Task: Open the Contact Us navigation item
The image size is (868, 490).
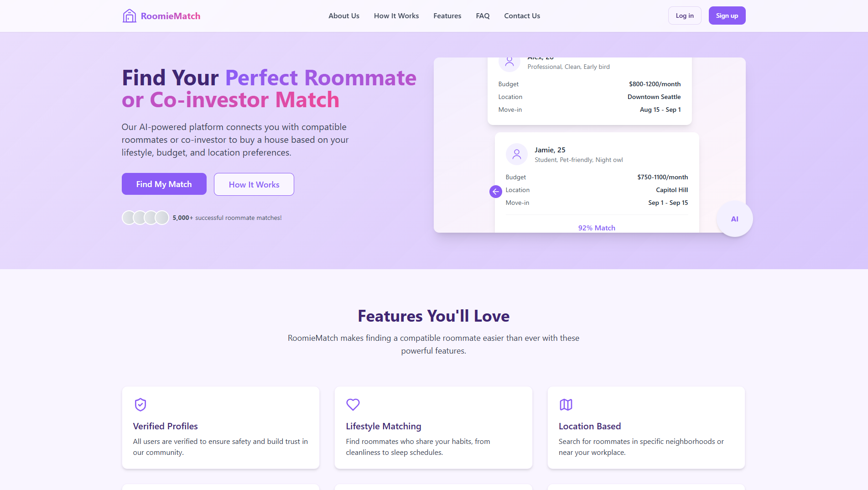Action: pyautogui.click(x=522, y=16)
